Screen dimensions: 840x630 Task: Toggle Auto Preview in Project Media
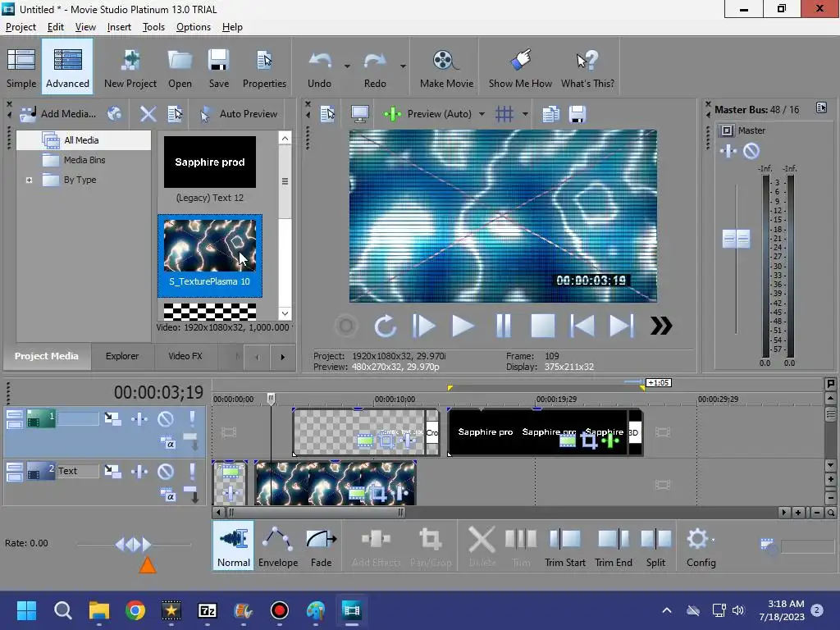click(239, 113)
